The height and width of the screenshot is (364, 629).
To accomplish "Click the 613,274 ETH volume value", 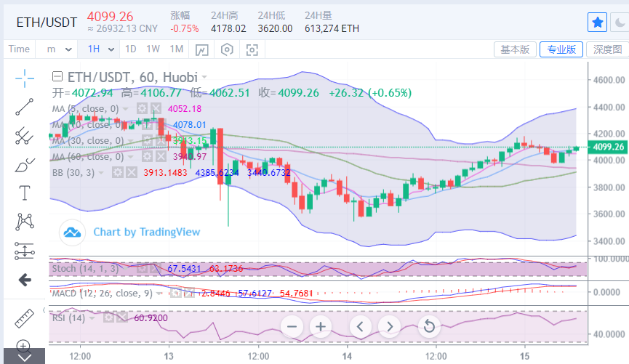I will pyautogui.click(x=332, y=29).
